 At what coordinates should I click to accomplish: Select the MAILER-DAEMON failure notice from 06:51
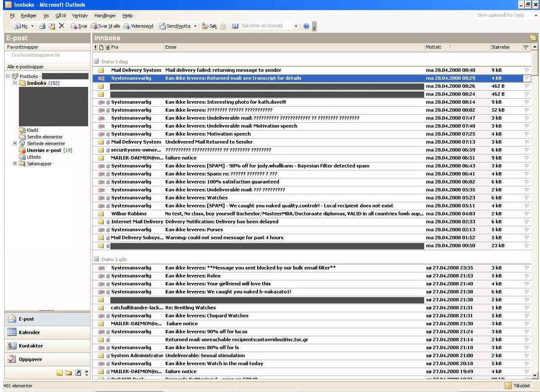click(311, 158)
